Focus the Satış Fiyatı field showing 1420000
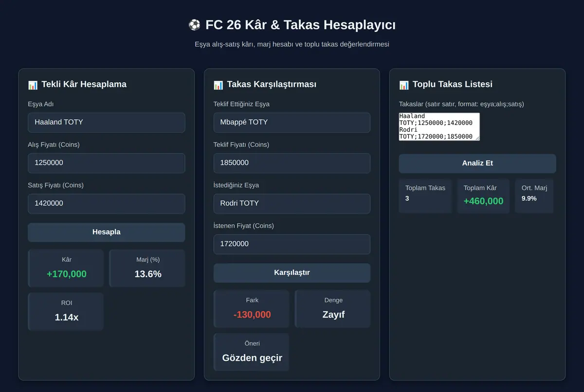The image size is (584, 392). (107, 204)
